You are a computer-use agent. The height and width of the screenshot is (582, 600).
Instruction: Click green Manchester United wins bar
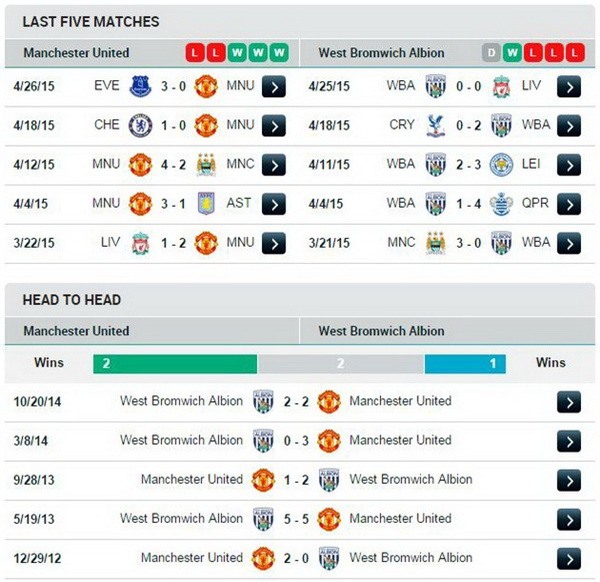pos(175,364)
